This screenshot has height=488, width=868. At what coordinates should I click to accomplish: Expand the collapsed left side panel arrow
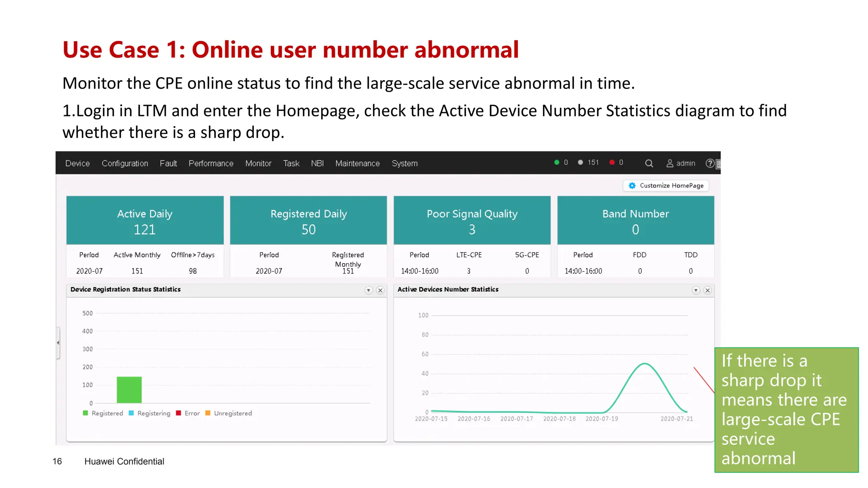click(58, 343)
